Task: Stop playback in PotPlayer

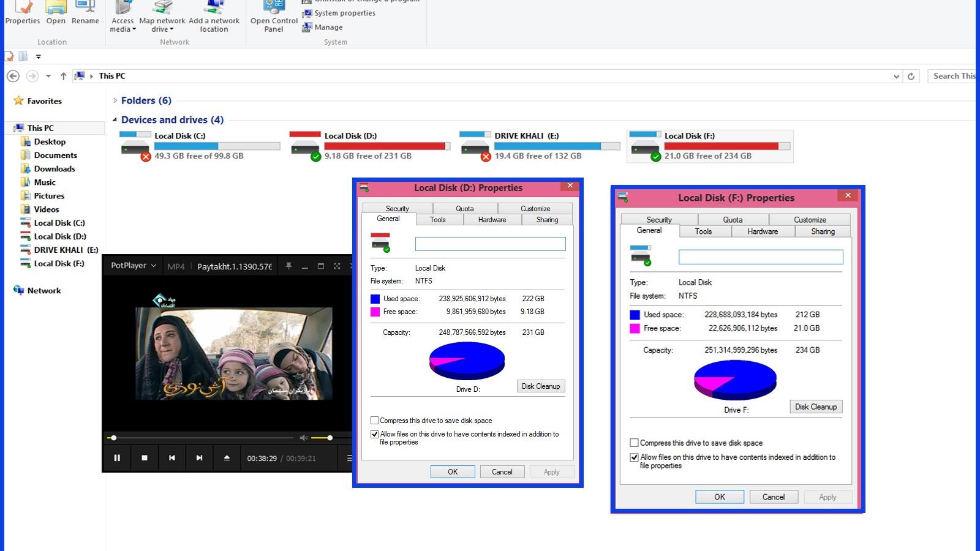Action: tap(145, 458)
